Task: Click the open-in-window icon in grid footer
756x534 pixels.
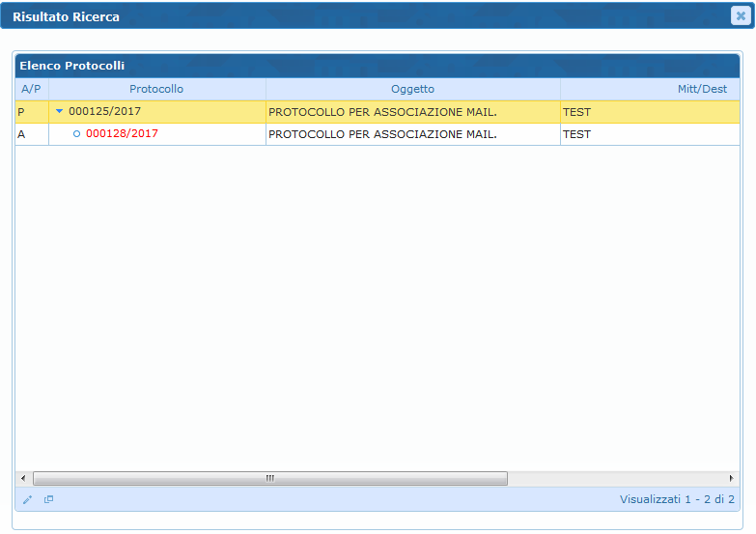Action: [x=48, y=499]
